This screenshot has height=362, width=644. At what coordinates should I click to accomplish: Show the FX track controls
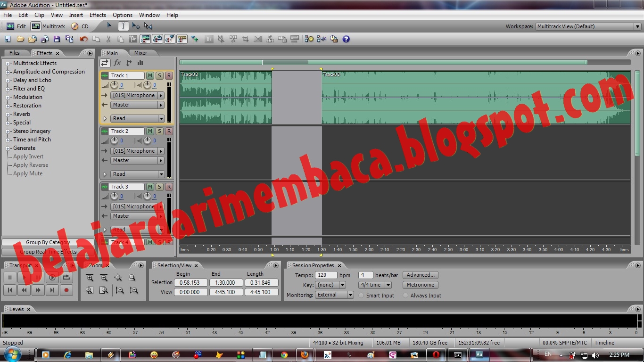pos(117,63)
